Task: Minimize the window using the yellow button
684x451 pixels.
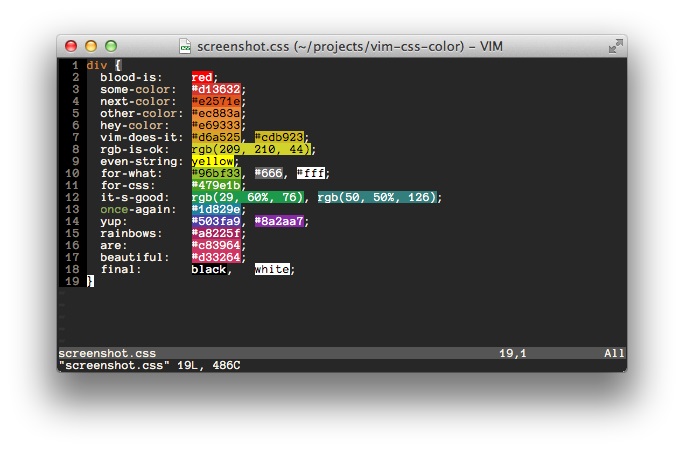Action: (x=91, y=46)
